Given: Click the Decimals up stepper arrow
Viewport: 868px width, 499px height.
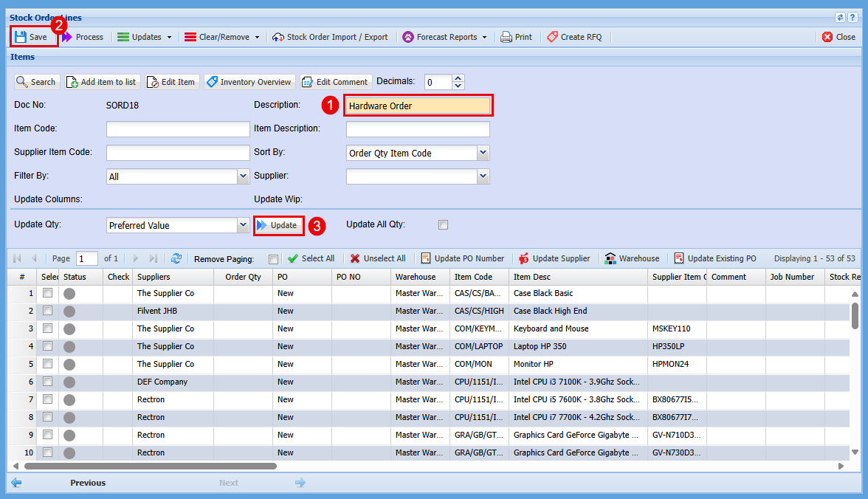Looking at the screenshot, I should coord(458,78).
